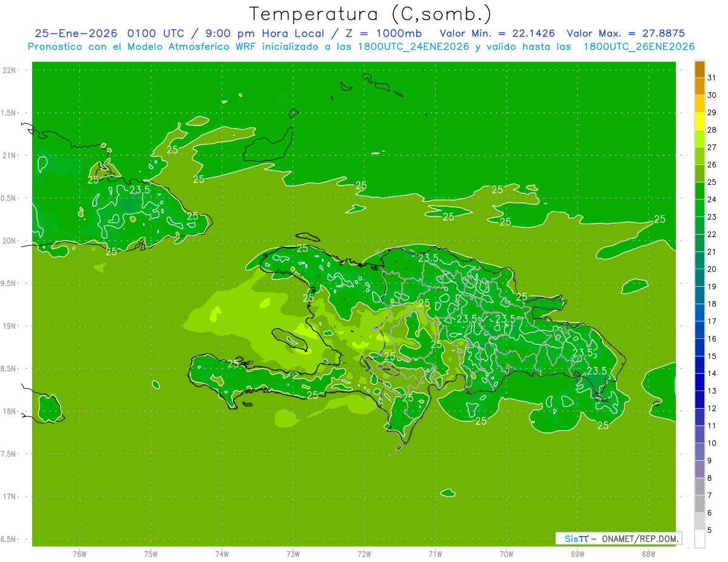Click the 75W longitude axis label
The height and width of the screenshot is (562, 728).
point(151,554)
